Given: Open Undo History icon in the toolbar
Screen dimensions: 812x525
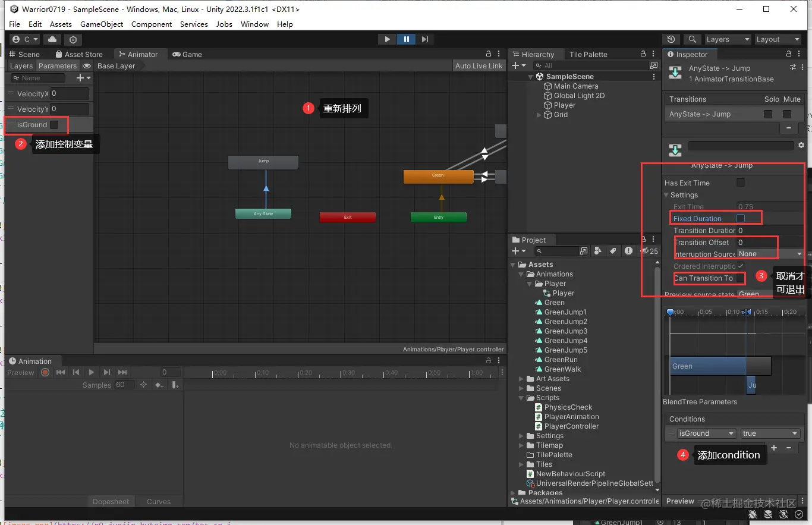Looking at the screenshot, I should (x=671, y=39).
